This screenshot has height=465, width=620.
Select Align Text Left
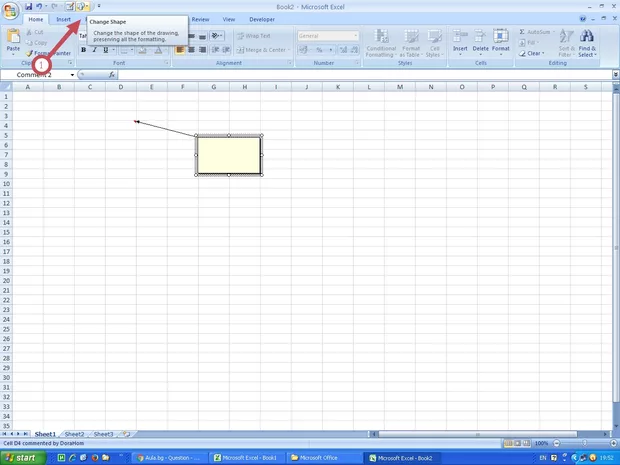tap(180, 50)
